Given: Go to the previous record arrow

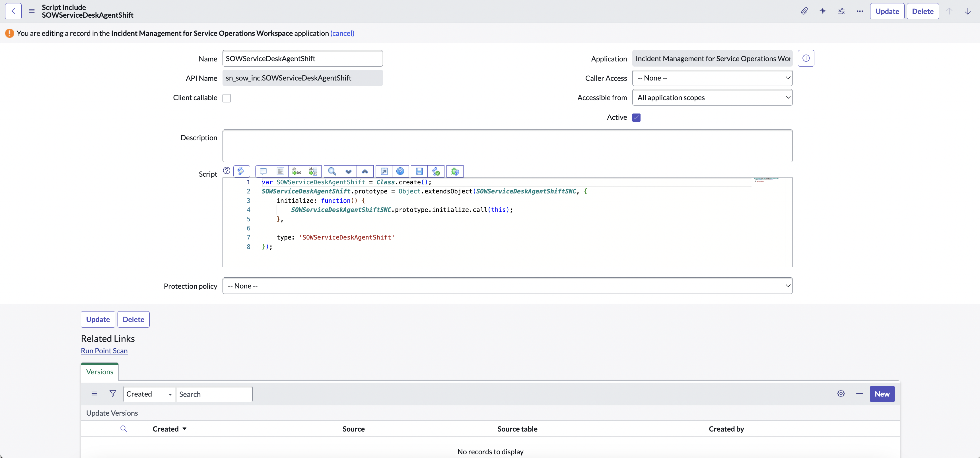Looking at the screenshot, I should coord(950,11).
